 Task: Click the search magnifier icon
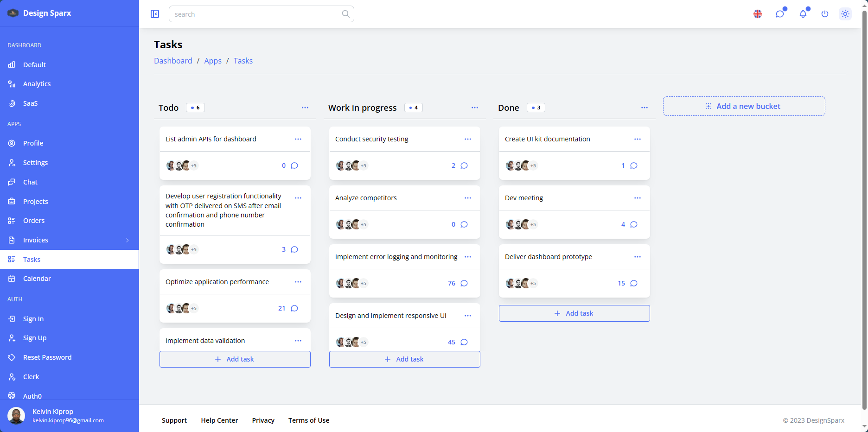coord(346,14)
